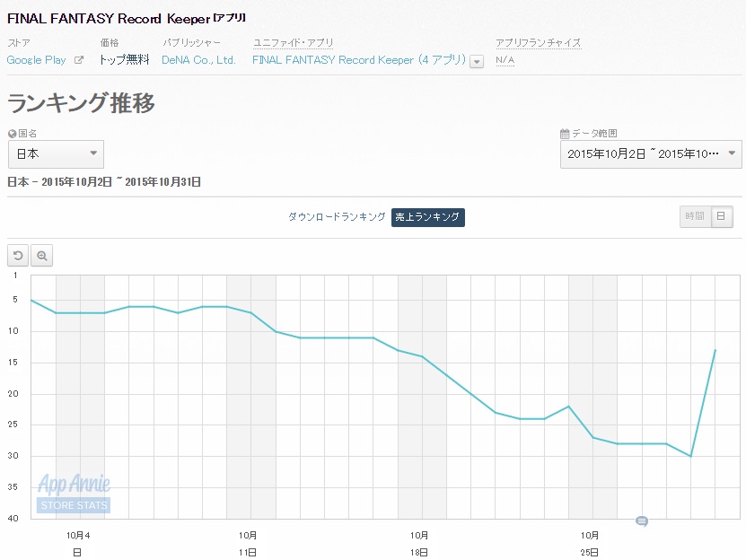Viewport: 746px width, 560px height.
Task: Click the final data point on the ranking line
Action: [715, 350]
